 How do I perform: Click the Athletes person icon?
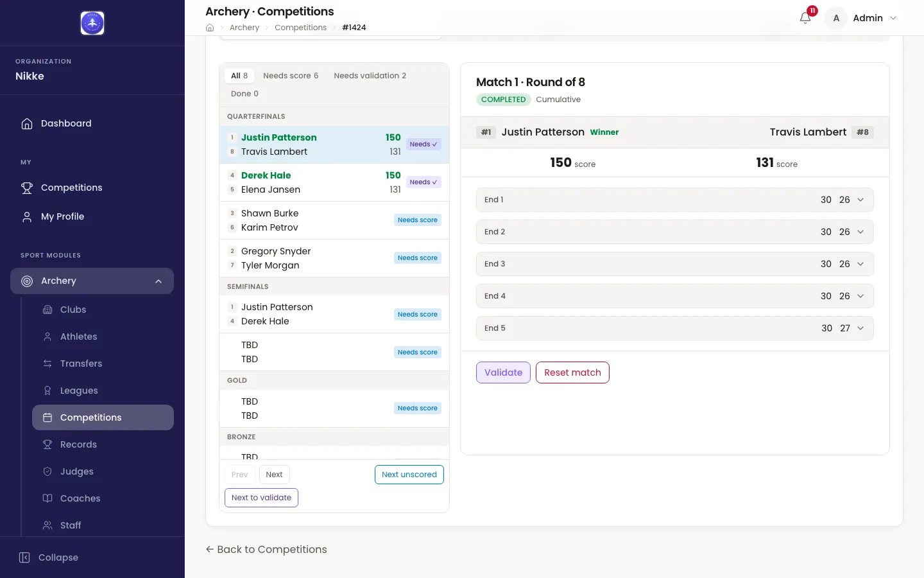click(x=47, y=337)
